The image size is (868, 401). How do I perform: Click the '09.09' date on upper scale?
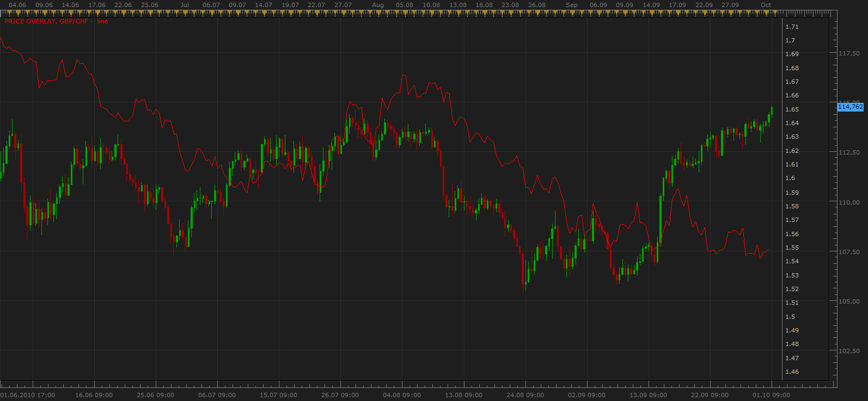coord(625,5)
